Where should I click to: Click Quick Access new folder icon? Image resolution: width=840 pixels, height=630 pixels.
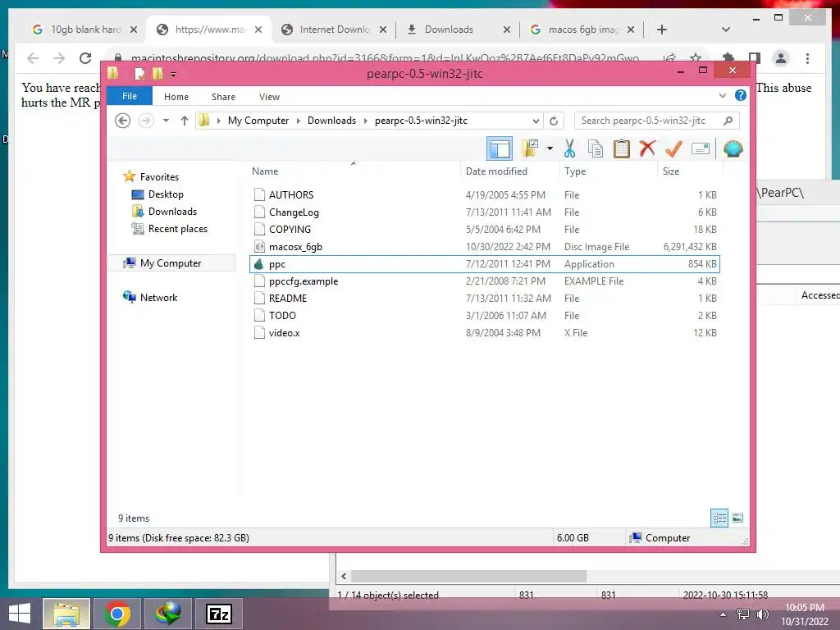pyautogui.click(x=157, y=73)
